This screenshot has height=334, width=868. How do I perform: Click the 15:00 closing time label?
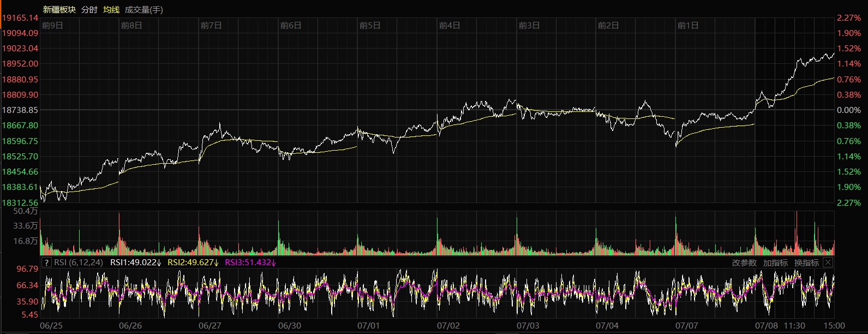click(835, 326)
